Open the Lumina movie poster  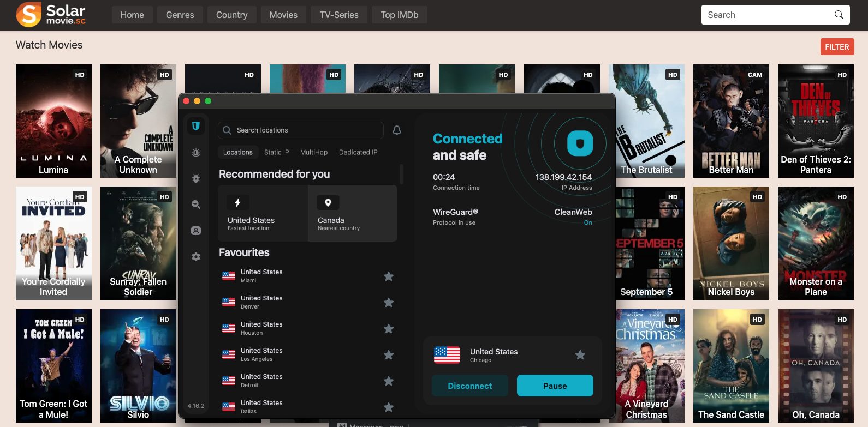click(x=53, y=121)
